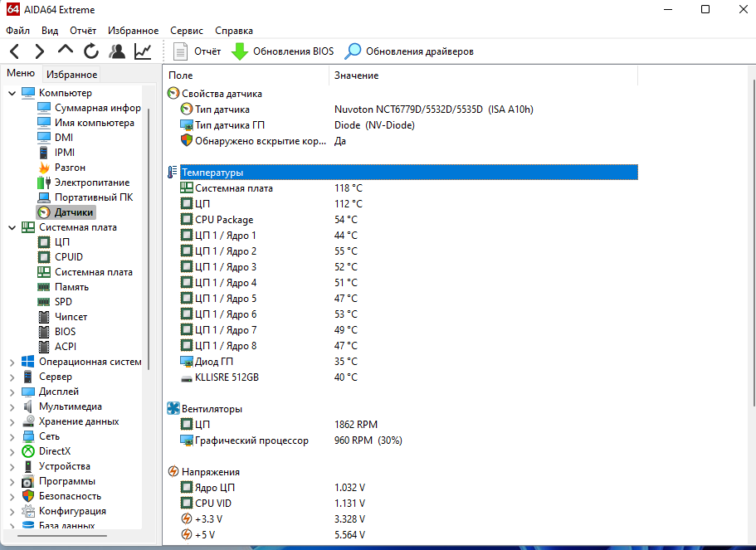756x550 pixels.
Task: Select the Вентиляторы fan section header
Action: [205, 409]
